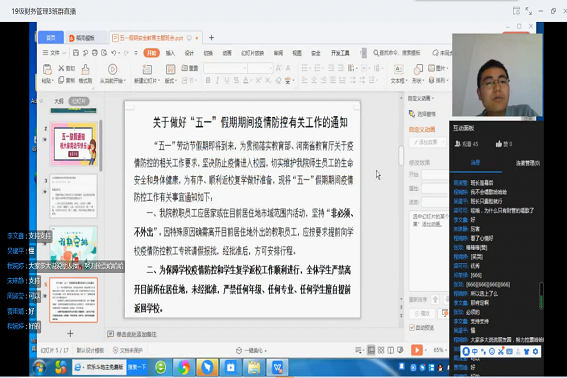The width and height of the screenshot is (567, 378).
Task: Select slide 3 thumbnail
Action: pos(73,196)
